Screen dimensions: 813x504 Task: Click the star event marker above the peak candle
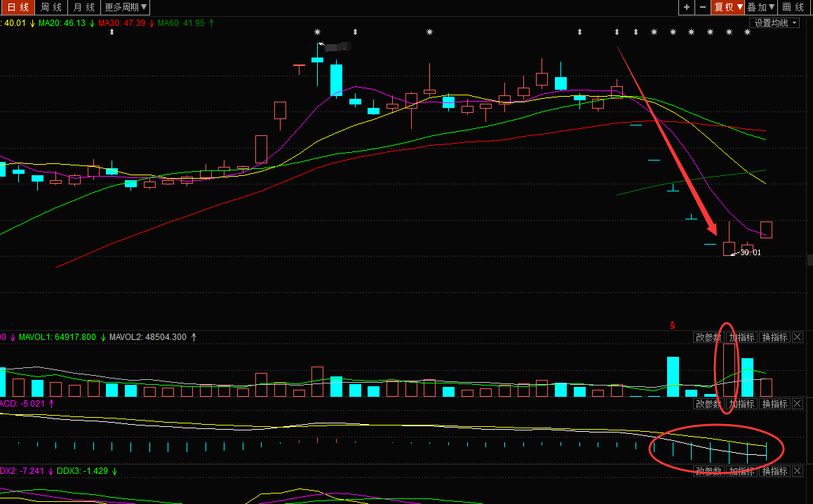click(317, 32)
